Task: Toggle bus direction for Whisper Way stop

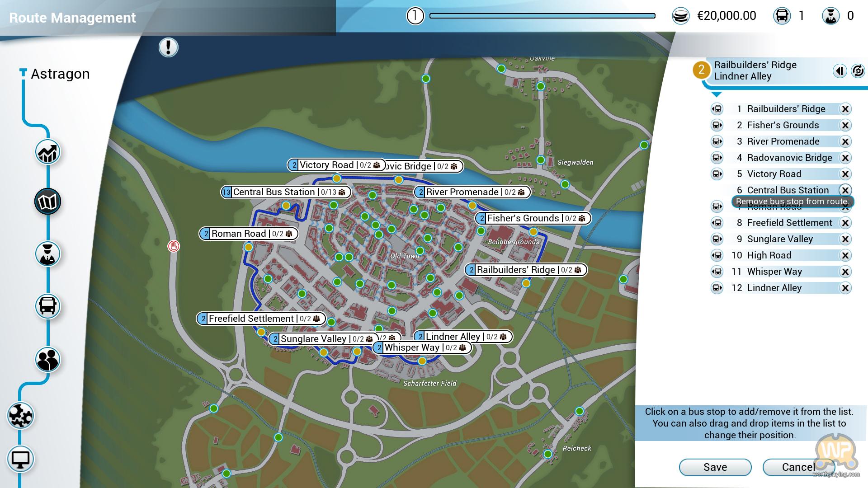Action: click(x=717, y=272)
